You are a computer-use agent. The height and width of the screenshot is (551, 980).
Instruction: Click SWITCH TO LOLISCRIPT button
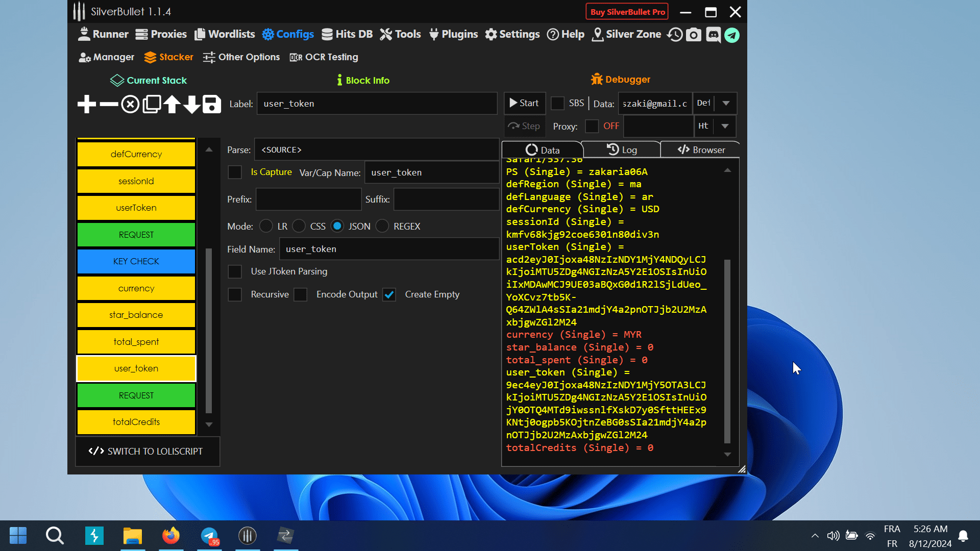[x=147, y=451]
